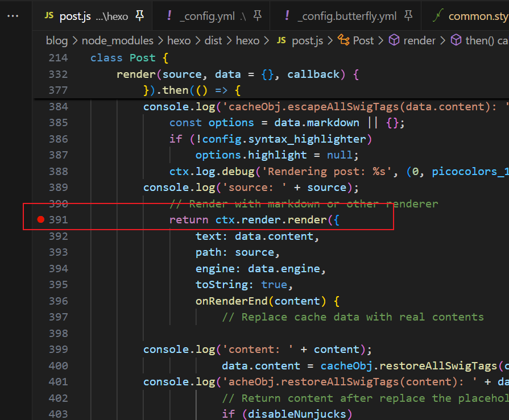Viewport: 509px width, 420px height.
Task: Toggle a breakpoint beside line 389
Action: (x=40, y=187)
